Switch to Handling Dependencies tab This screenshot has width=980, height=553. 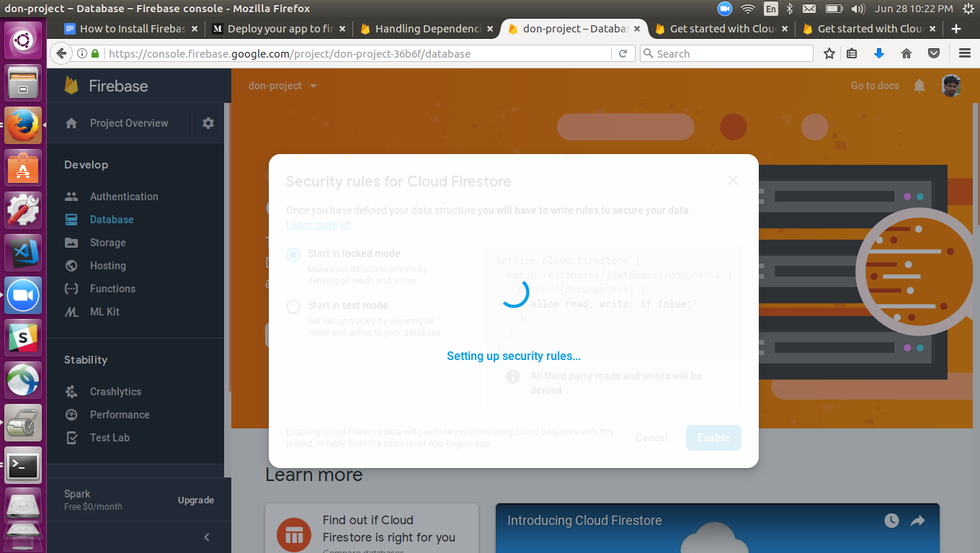(x=427, y=29)
